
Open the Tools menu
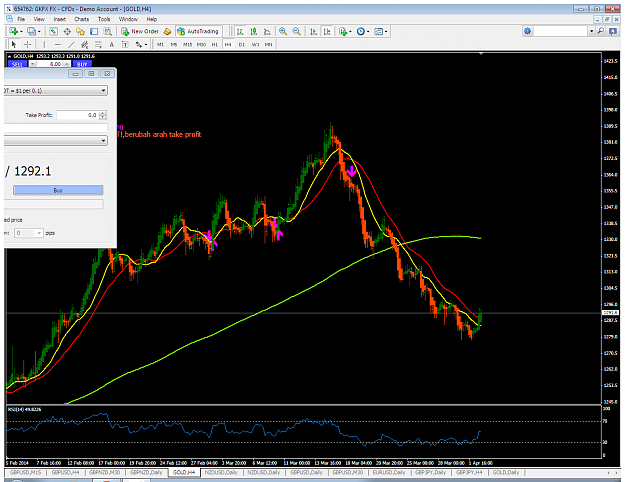pos(104,19)
